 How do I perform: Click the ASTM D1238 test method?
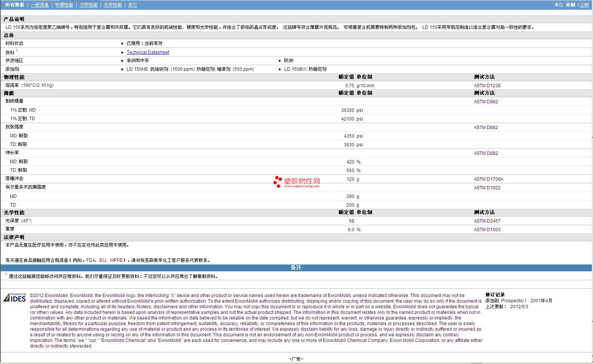(x=487, y=86)
